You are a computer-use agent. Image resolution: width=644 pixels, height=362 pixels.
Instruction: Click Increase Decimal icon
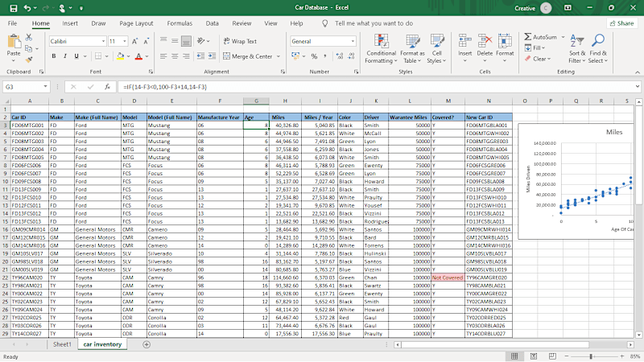[x=339, y=56]
